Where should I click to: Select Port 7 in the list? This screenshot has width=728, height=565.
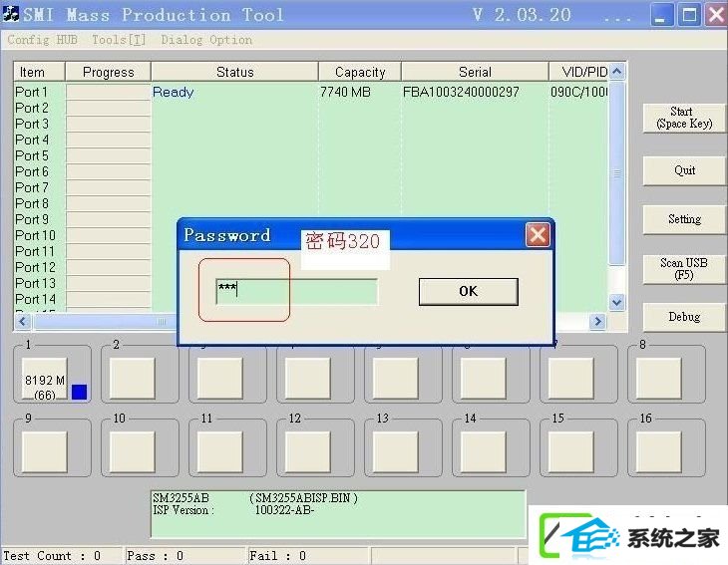(32, 187)
